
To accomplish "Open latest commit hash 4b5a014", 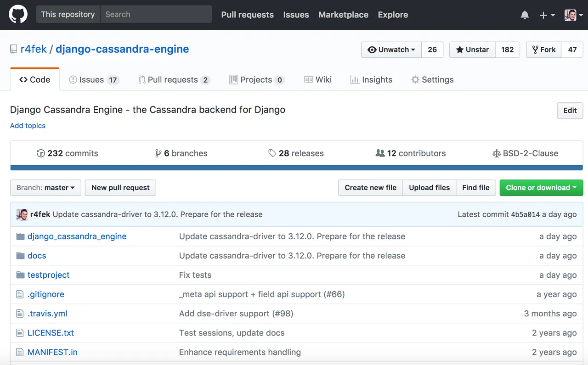I will tap(526, 214).
